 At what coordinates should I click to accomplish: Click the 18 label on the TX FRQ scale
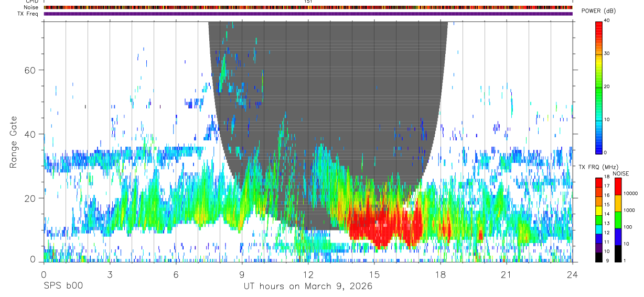[606, 177]
